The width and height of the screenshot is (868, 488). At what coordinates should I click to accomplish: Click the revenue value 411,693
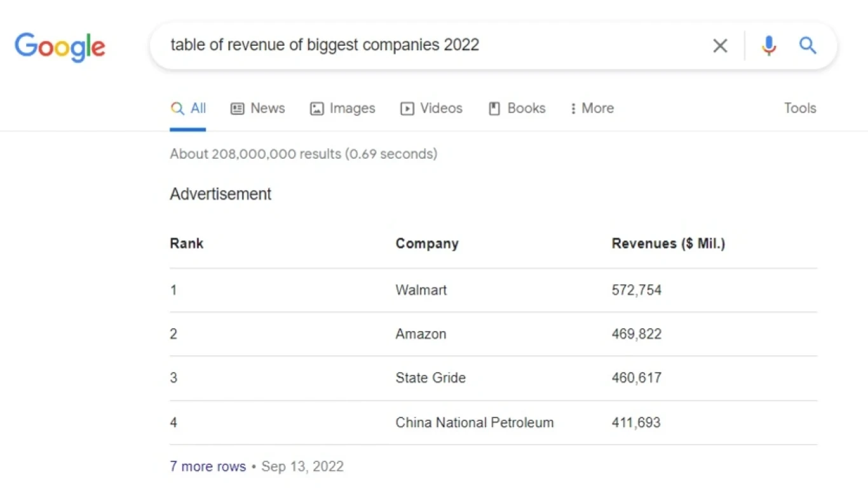click(x=636, y=422)
